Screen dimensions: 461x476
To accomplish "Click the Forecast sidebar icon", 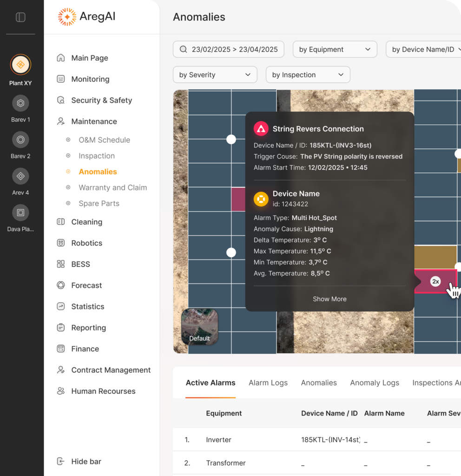I will [60, 285].
